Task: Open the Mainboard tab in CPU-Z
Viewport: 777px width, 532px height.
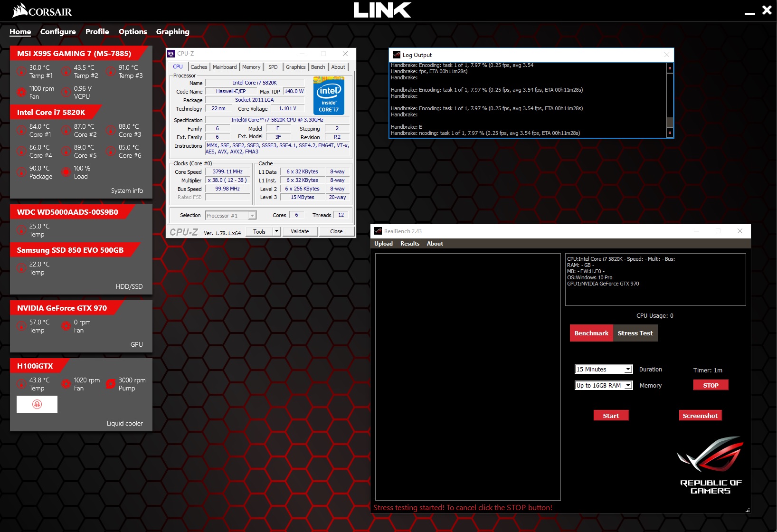Action: [225, 67]
